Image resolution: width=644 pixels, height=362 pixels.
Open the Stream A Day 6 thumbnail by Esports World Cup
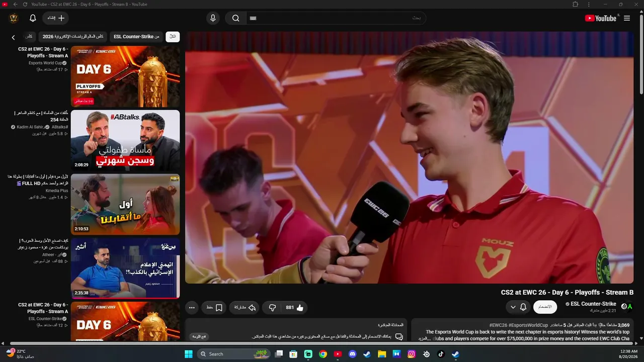click(x=125, y=76)
